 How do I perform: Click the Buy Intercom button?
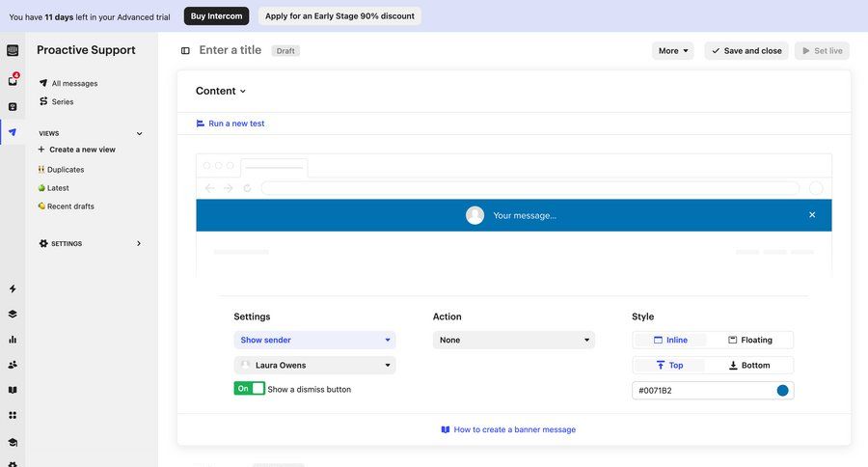[216, 16]
